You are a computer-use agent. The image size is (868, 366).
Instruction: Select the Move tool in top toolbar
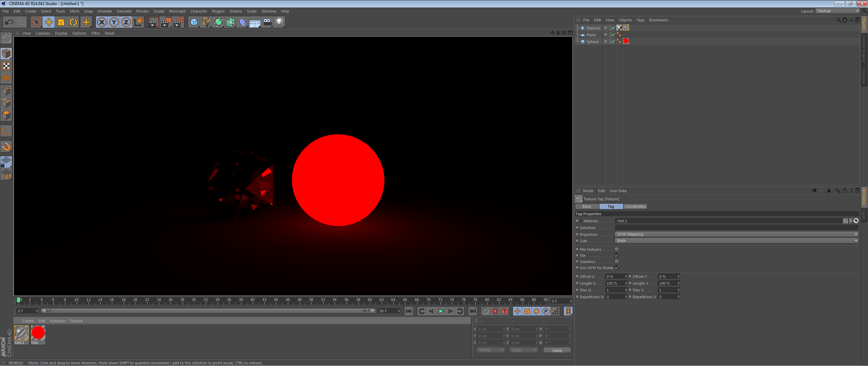coord(49,22)
